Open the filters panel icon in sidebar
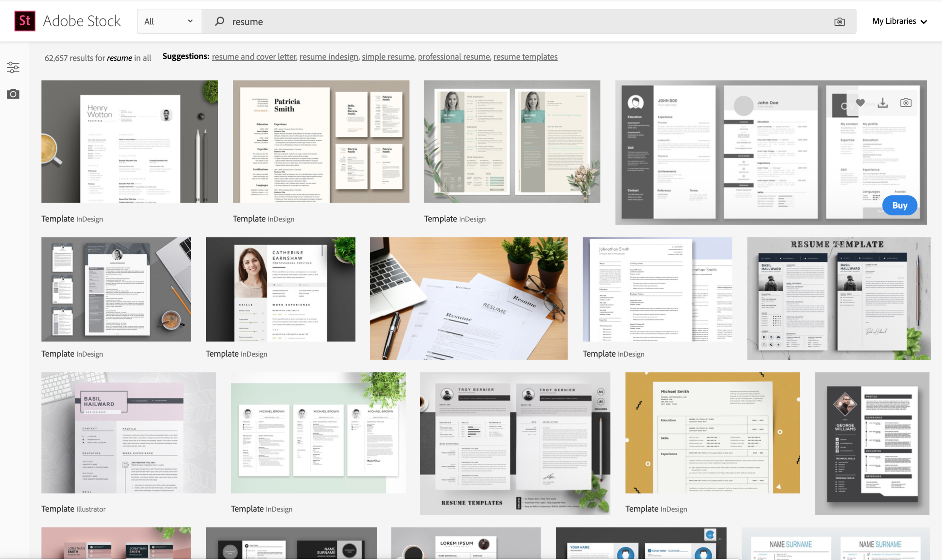Viewport: 942px width, 560px height. pos(13,67)
